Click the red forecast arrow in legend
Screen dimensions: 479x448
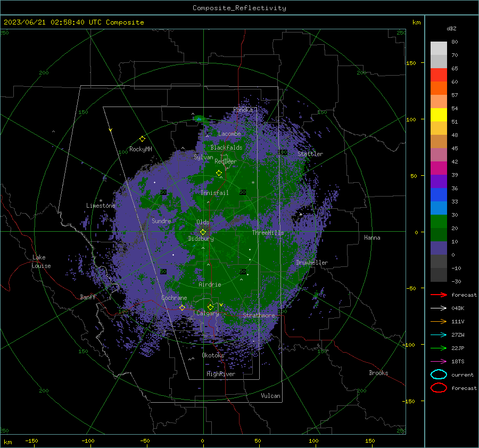[439, 295]
